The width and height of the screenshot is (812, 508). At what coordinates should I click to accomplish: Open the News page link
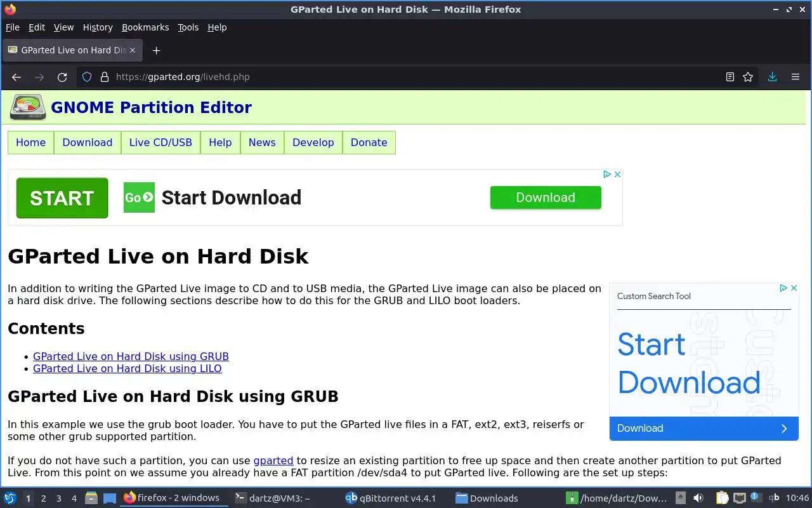pos(262,142)
